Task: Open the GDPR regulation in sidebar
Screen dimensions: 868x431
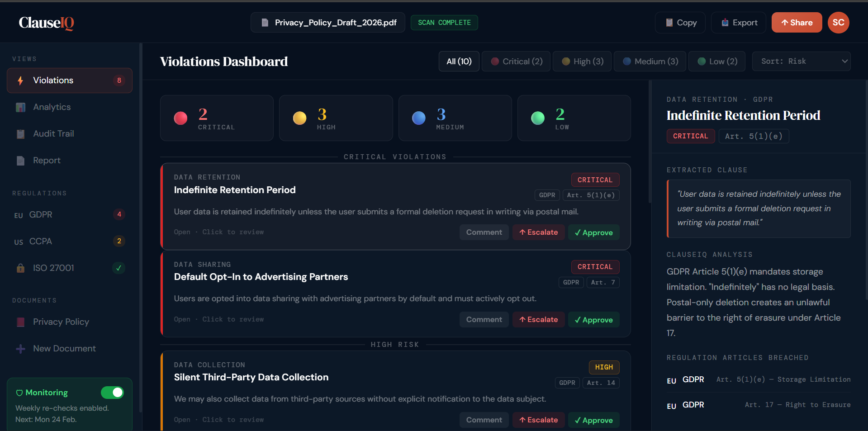Action: pos(41,215)
